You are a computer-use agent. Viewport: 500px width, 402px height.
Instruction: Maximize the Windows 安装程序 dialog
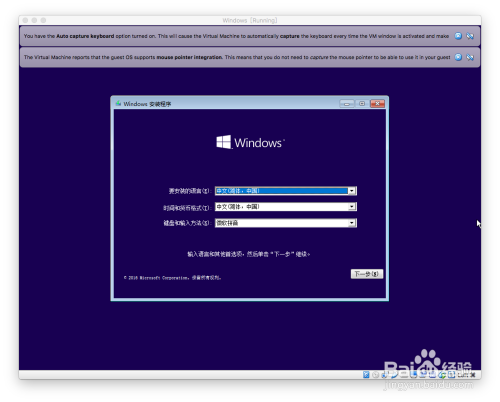coord(362,104)
